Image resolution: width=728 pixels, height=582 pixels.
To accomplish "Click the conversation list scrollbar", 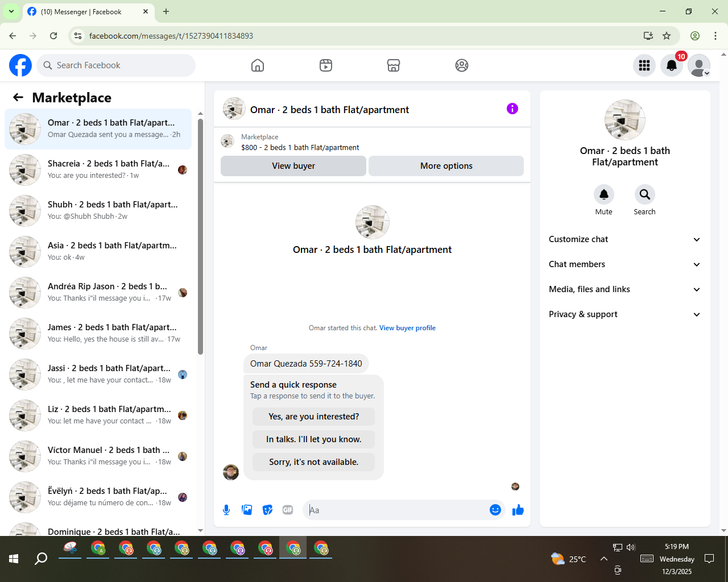I will [x=200, y=236].
